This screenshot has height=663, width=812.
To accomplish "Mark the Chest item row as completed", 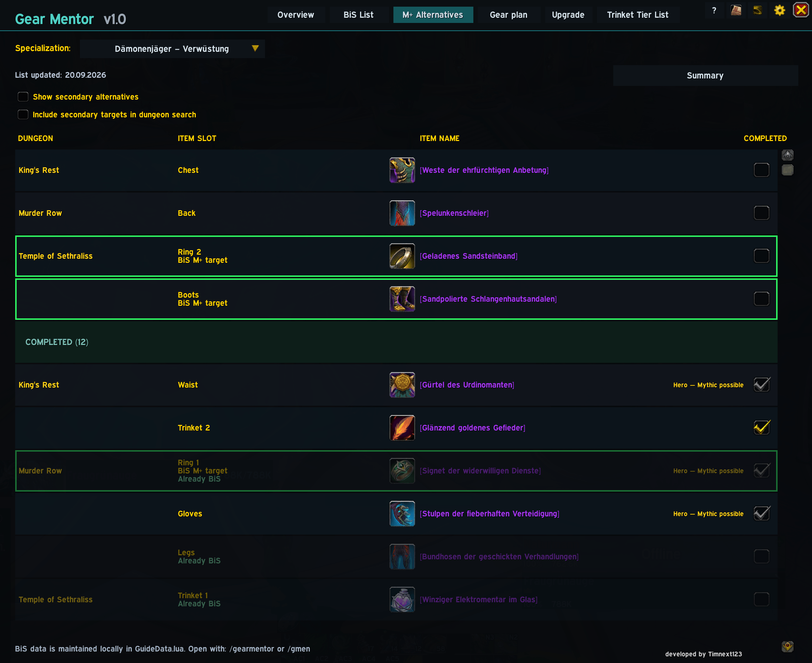I will click(761, 170).
